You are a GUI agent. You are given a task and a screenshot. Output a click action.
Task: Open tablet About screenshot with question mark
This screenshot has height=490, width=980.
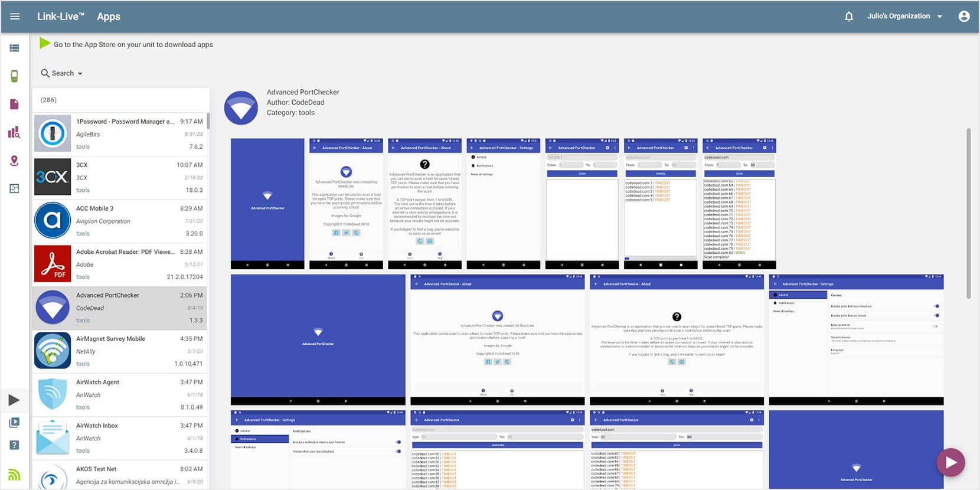coord(677,339)
